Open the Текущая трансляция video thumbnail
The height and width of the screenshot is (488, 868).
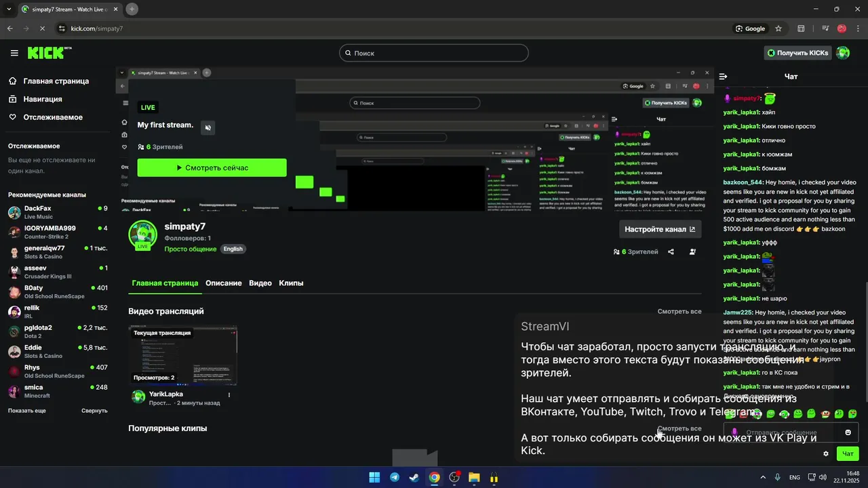[183, 356]
